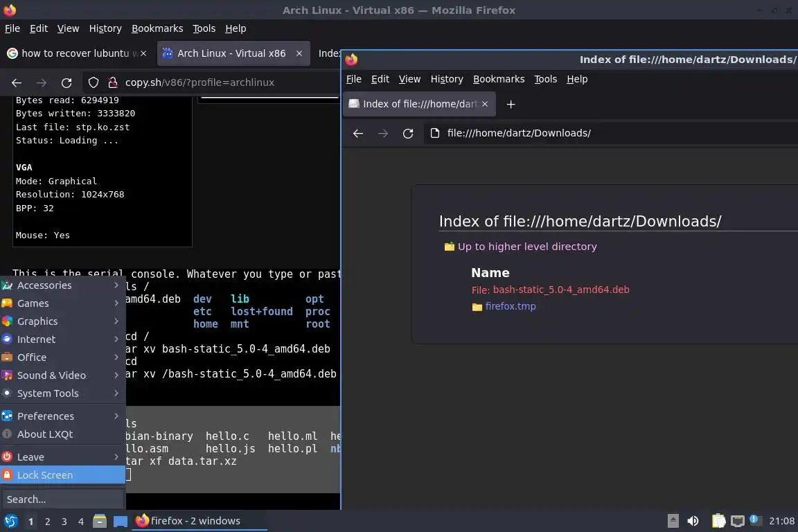
Task: Open File menu in Downloads index window
Action: coord(354,79)
